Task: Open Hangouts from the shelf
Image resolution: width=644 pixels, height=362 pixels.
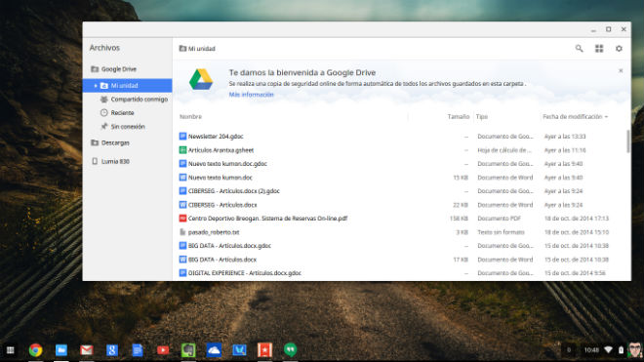Action: [x=291, y=349]
